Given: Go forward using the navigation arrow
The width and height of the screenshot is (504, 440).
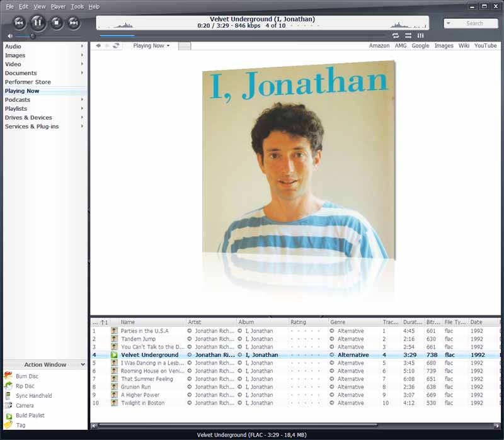Looking at the screenshot, I should (x=107, y=45).
